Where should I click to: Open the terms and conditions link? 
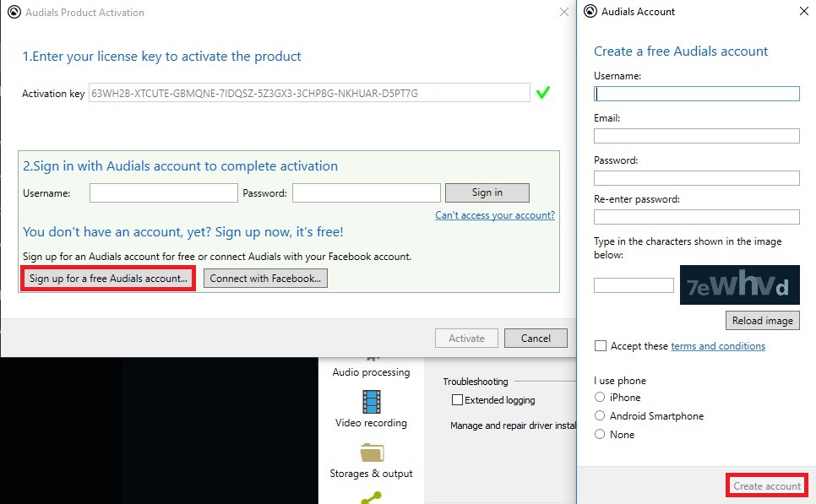[x=718, y=345]
